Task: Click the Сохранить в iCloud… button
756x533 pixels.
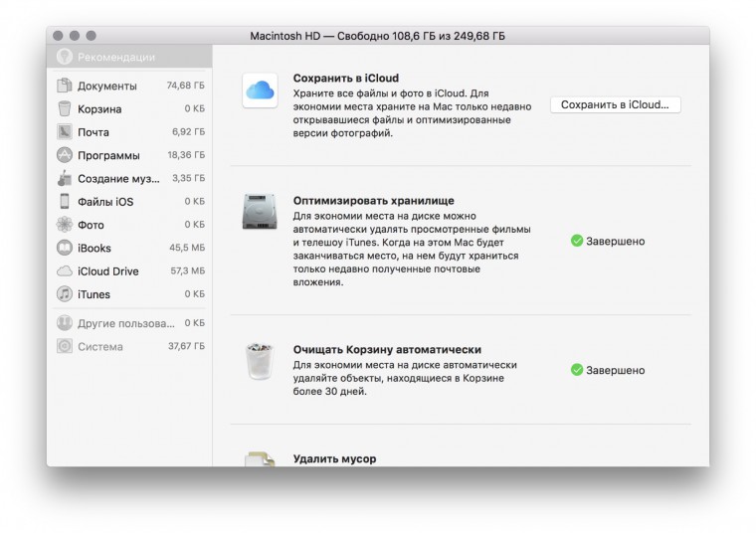Action: pos(615,104)
